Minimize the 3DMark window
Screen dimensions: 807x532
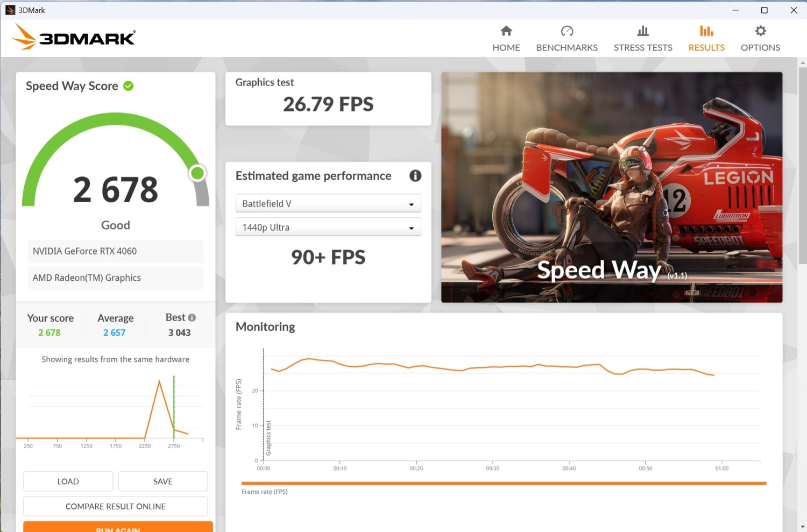point(735,10)
